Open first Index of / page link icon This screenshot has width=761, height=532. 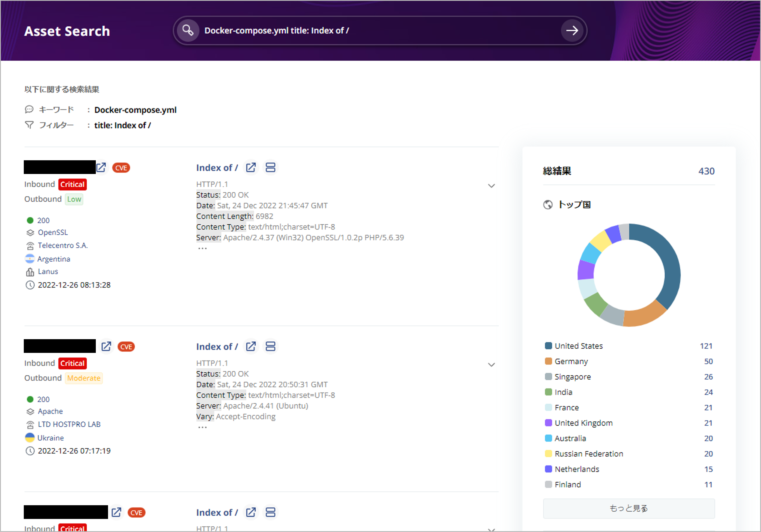[x=251, y=168]
